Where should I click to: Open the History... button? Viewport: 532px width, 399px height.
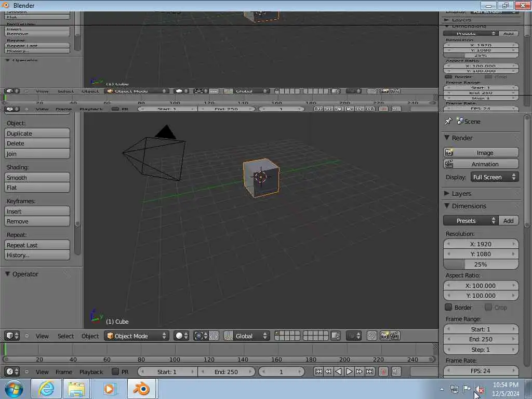click(x=37, y=255)
